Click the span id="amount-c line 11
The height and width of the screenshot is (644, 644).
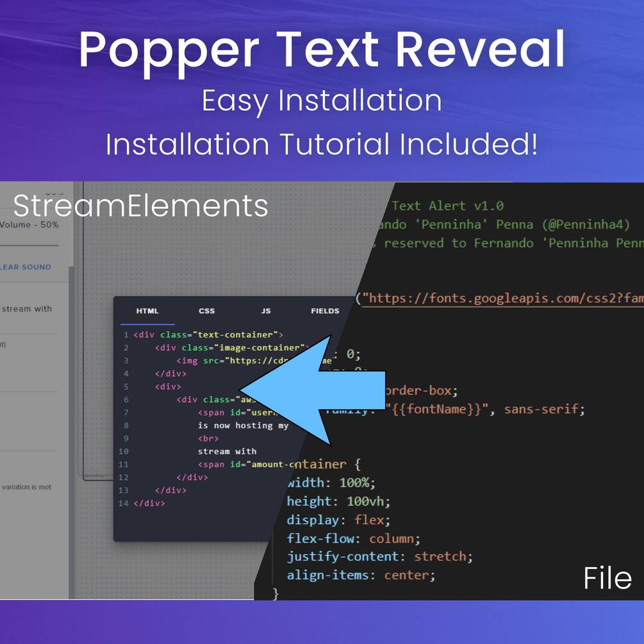coord(247,465)
